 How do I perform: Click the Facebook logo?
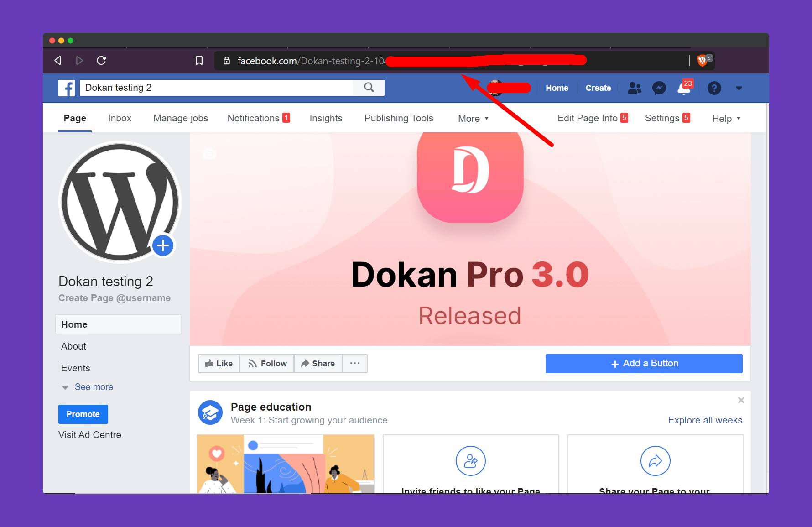point(67,88)
